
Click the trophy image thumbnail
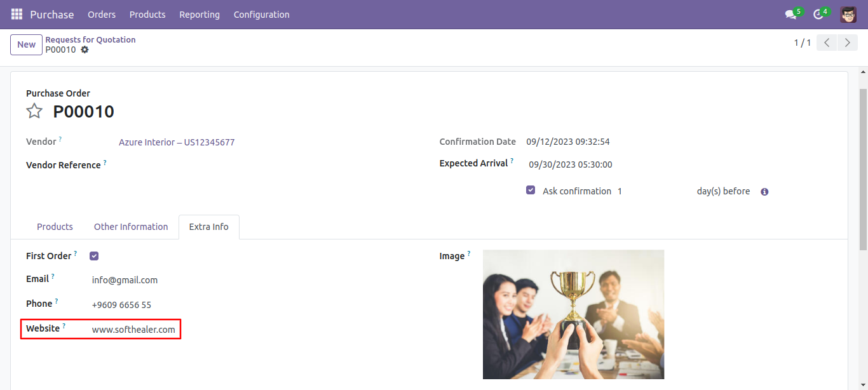(x=573, y=314)
